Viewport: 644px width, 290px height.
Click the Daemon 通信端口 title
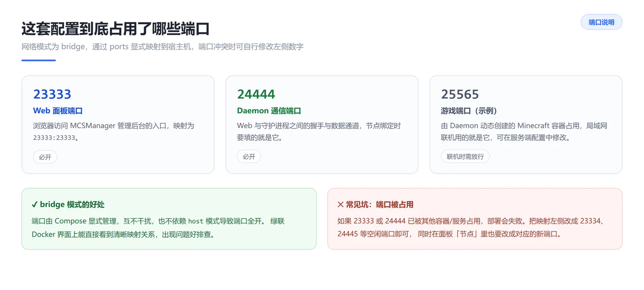tap(269, 111)
